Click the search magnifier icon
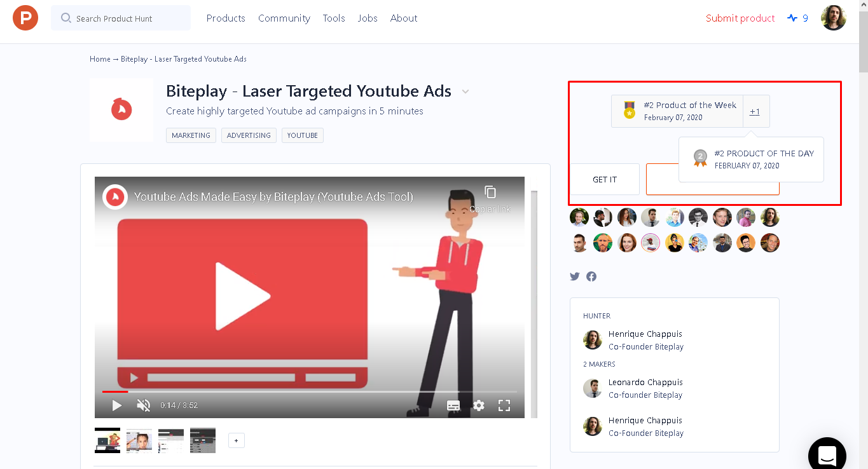 click(65, 18)
